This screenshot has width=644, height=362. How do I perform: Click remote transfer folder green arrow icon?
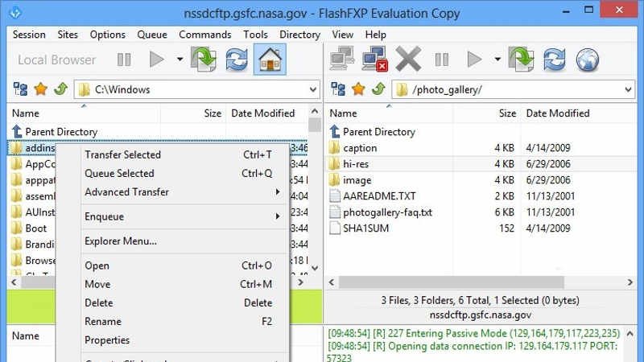521,60
